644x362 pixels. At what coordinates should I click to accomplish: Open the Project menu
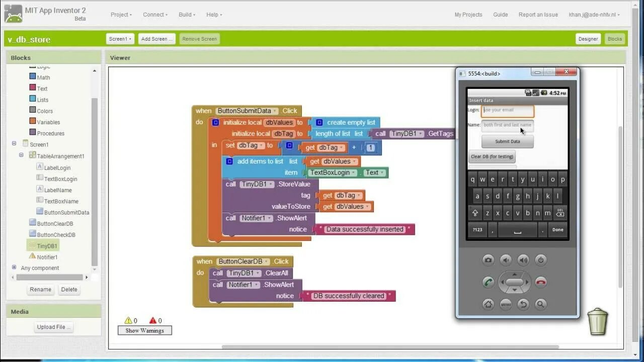pyautogui.click(x=121, y=15)
